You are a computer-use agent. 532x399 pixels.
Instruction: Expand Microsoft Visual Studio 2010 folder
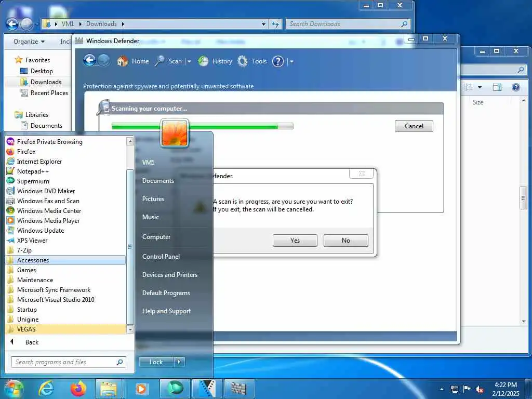point(65,299)
